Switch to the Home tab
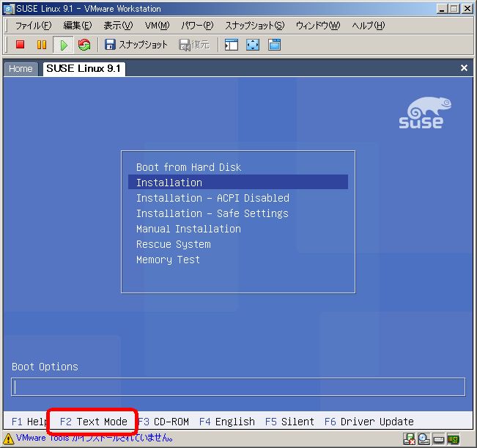This screenshot has width=477, height=448. pyautogui.click(x=21, y=69)
